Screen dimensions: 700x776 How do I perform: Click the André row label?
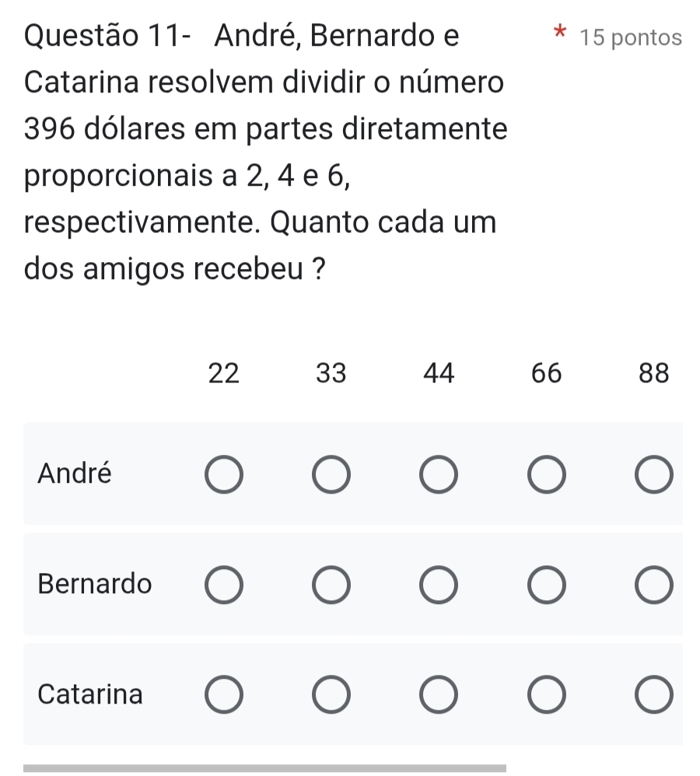tap(75, 473)
